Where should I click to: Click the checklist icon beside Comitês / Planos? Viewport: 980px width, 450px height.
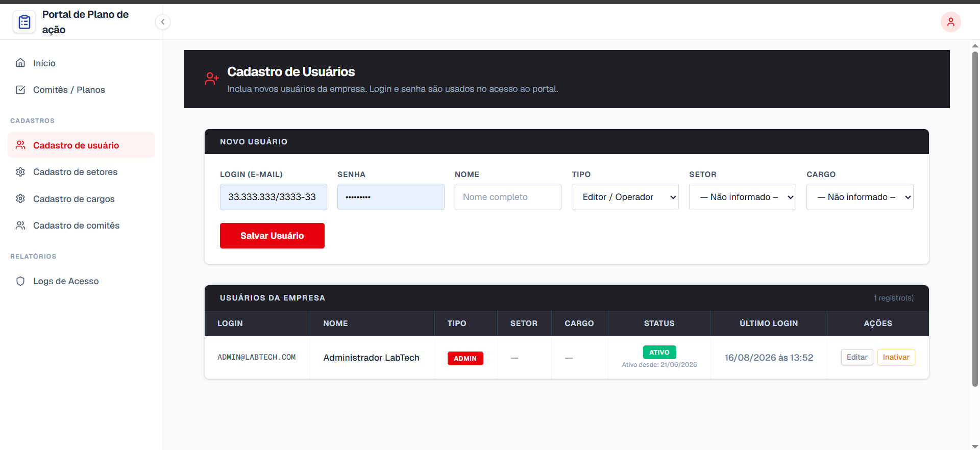(20, 90)
